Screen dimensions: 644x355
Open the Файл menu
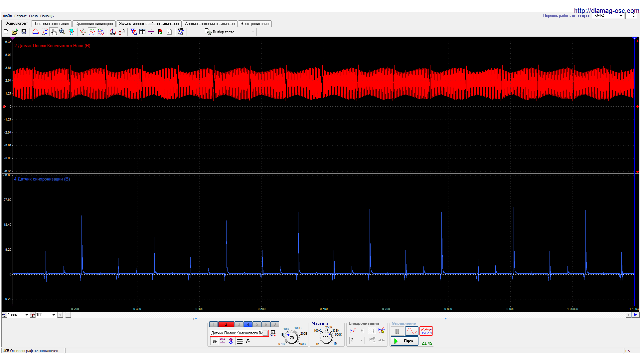[7, 16]
